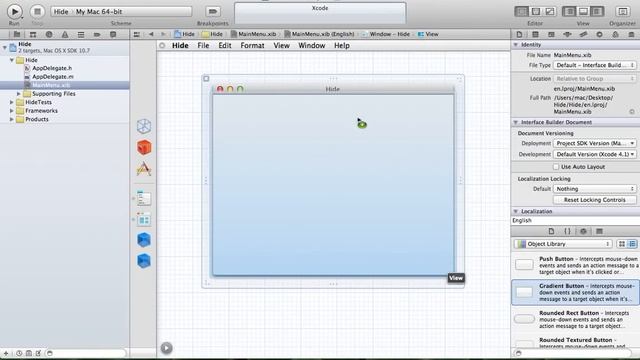The width and height of the screenshot is (640, 360).
Task: Go back using jump bar arrow
Action: 151,34
